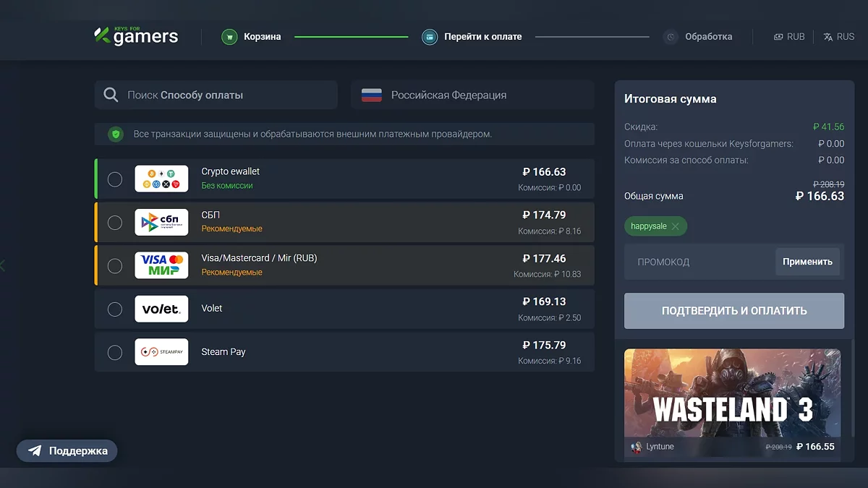Click Подтвердить и оплатить button
Screen dimensions: 868x488
[733, 311]
